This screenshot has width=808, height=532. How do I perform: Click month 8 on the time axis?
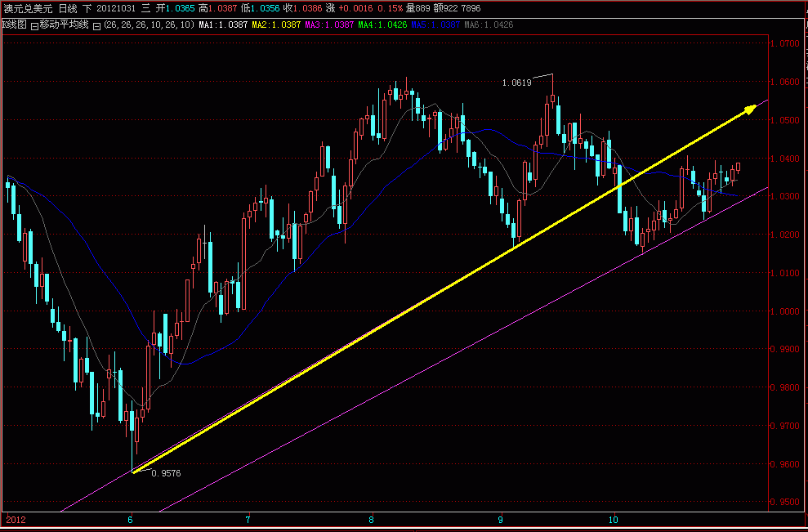(371, 520)
